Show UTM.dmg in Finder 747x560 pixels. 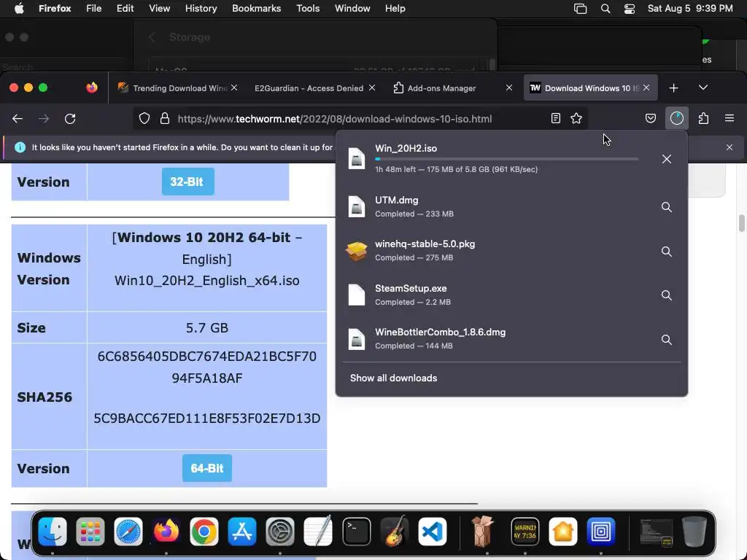667,207
